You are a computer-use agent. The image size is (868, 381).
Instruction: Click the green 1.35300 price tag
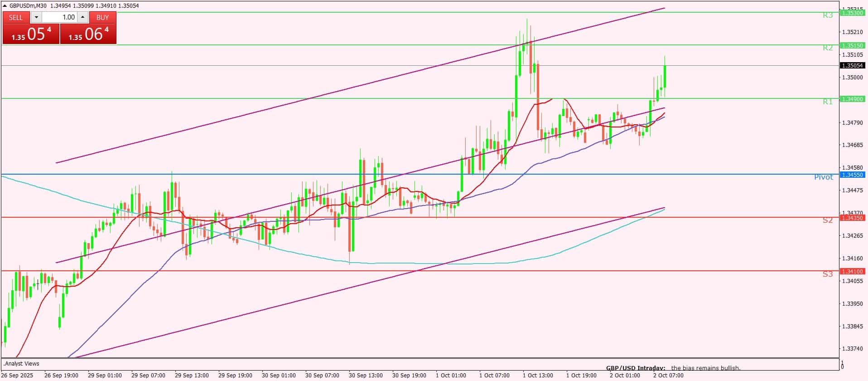point(852,13)
